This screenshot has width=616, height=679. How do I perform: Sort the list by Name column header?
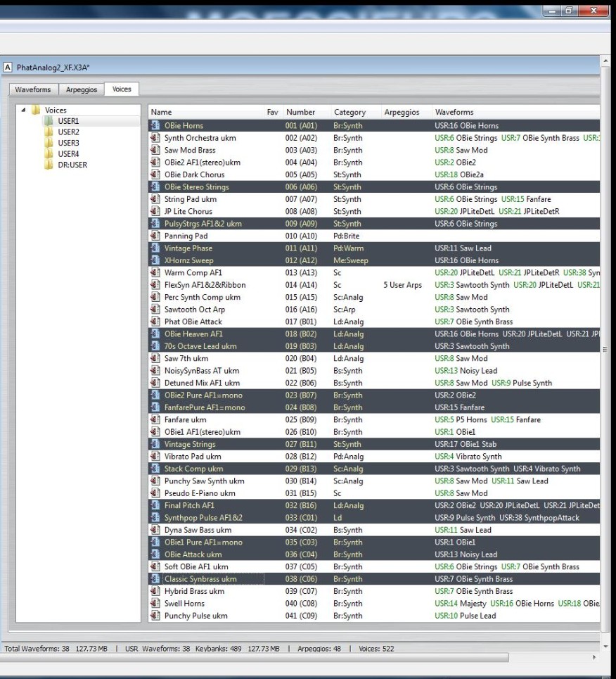[x=206, y=112]
